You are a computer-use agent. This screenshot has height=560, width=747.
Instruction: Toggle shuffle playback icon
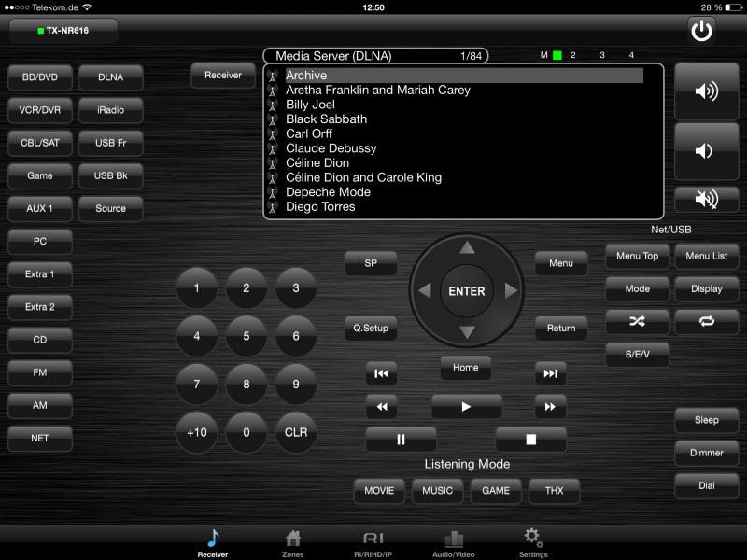pos(638,321)
